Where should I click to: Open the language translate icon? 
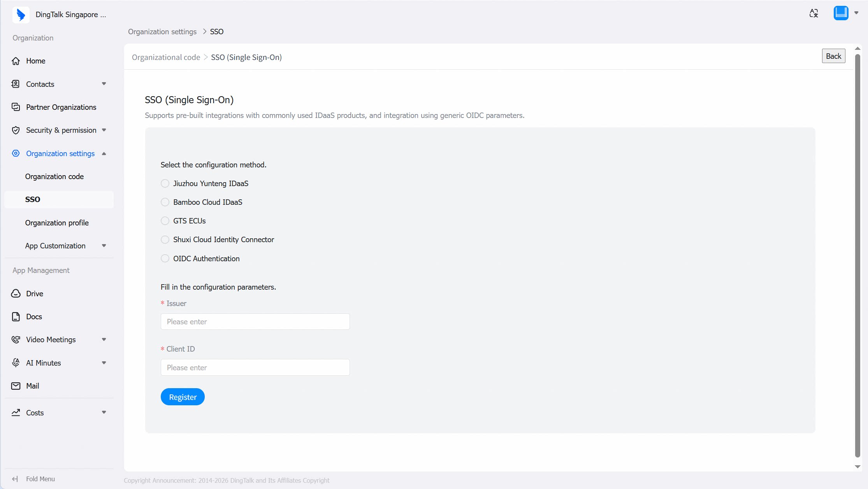pos(814,13)
